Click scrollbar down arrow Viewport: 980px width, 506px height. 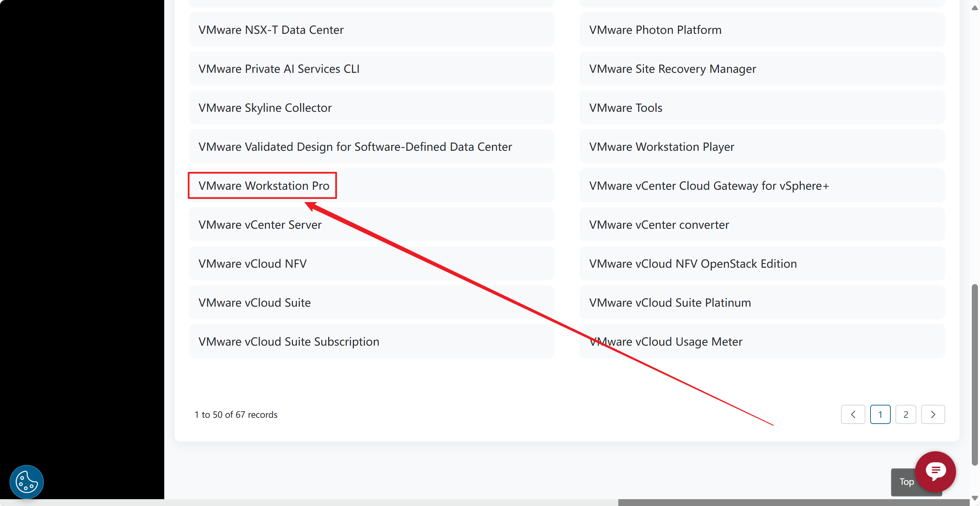point(975,498)
